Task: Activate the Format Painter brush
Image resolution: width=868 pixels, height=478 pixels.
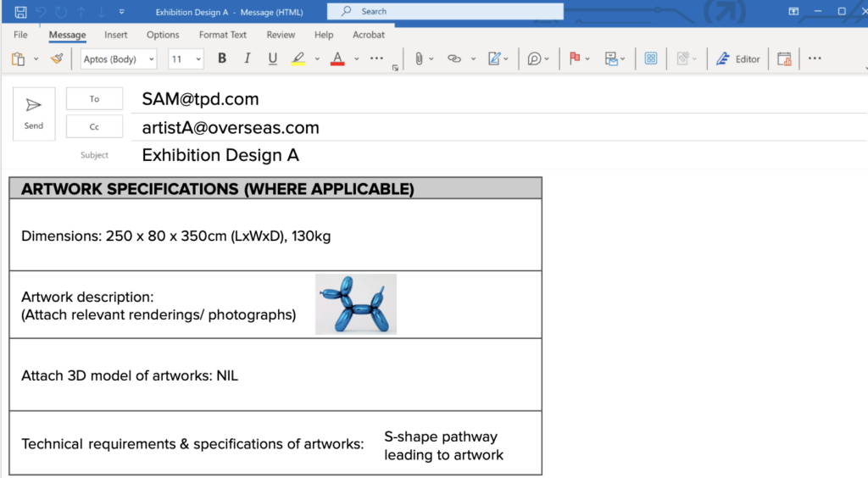Action: click(57, 58)
